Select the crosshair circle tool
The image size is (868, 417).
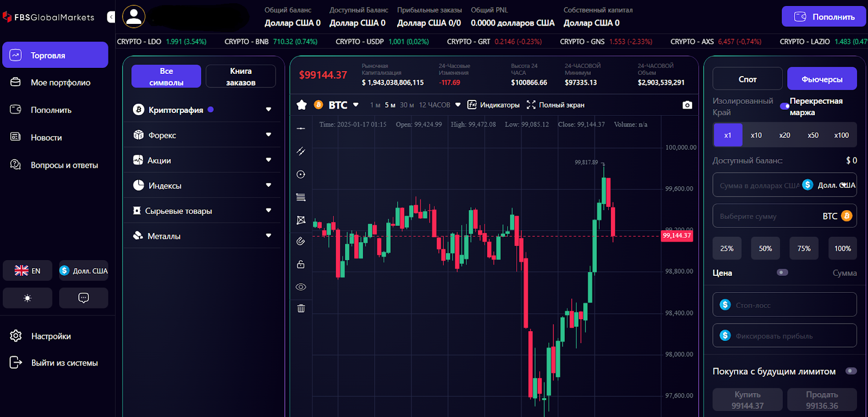[301, 174]
